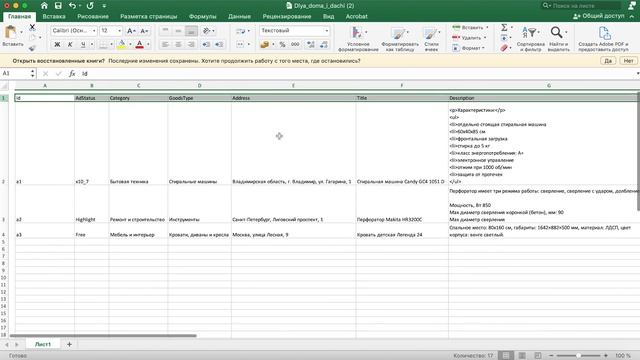Click the insert function fx icon
This screenshot has width=640, height=360.
click(x=72, y=73)
